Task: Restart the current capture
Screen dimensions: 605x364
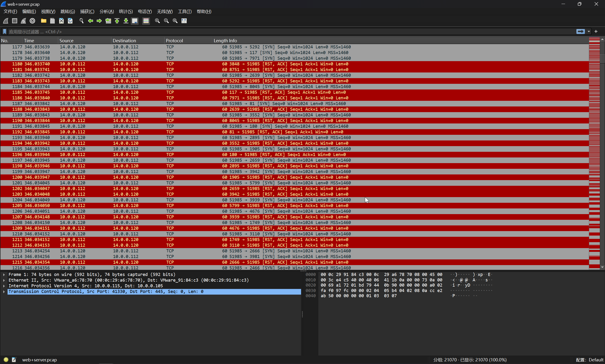Action: [23, 21]
